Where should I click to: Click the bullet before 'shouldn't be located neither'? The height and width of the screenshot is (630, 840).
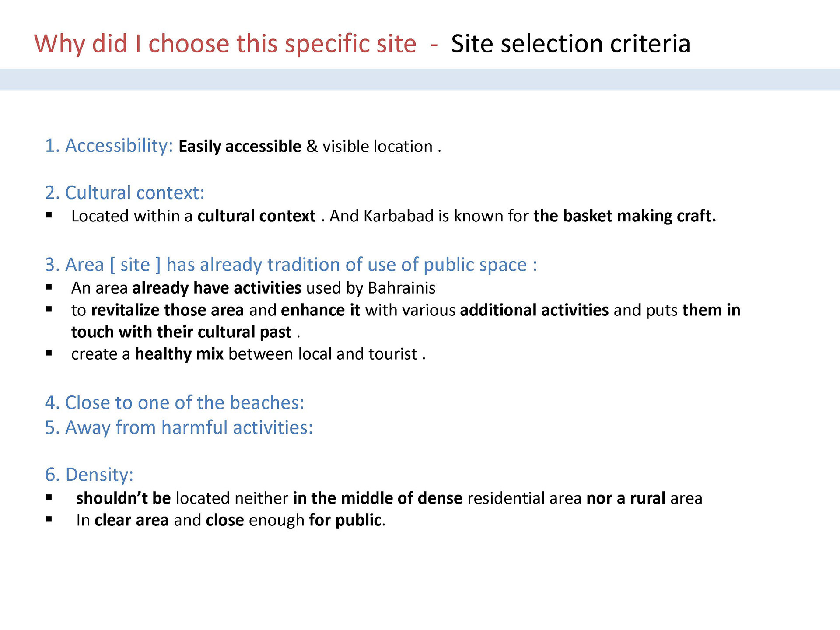click(49, 497)
